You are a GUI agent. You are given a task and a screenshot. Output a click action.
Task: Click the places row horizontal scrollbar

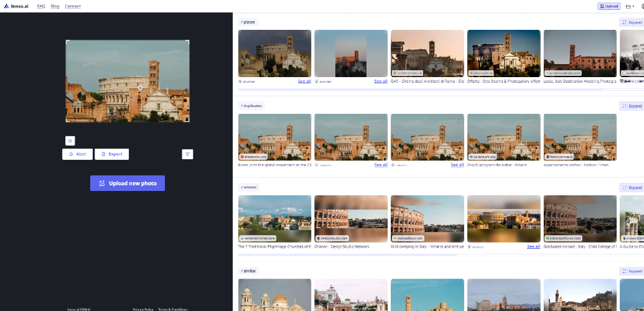[420, 89]
